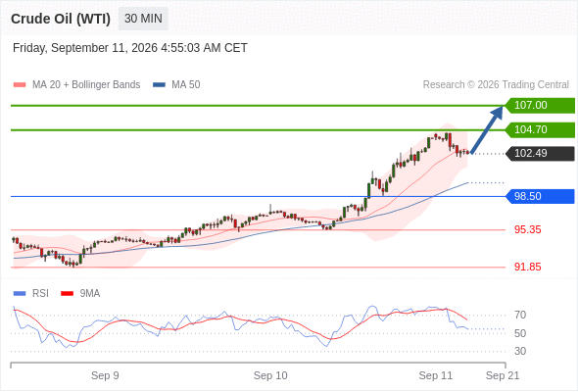Click the Trading Central research copyright text
This screenshot has height=392, width=578.
[x=496, y=85]
